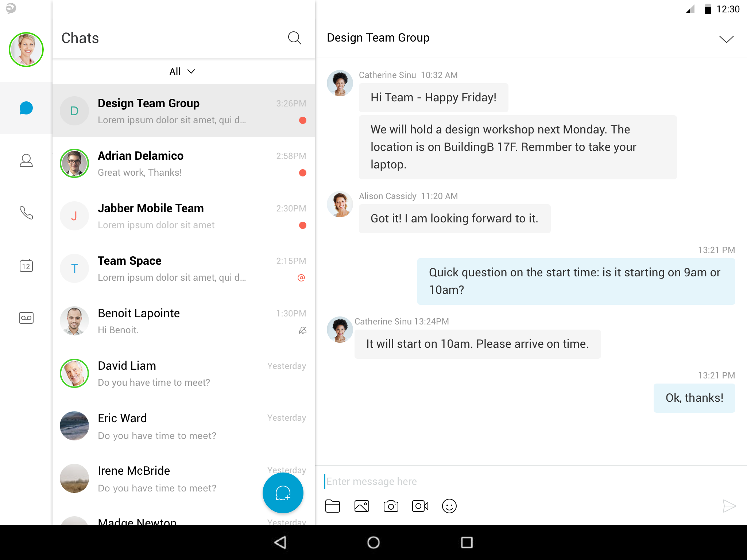Tap Alison Cassidy's avatar in chat
The height and width of the screenshot is (560, 747).
click(x=340, y=204)
